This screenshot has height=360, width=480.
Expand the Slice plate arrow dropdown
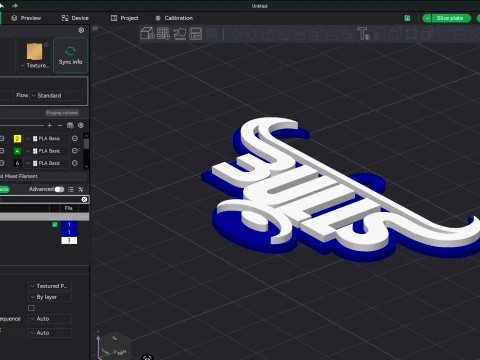pyautogui.click(x=427, y=18)
